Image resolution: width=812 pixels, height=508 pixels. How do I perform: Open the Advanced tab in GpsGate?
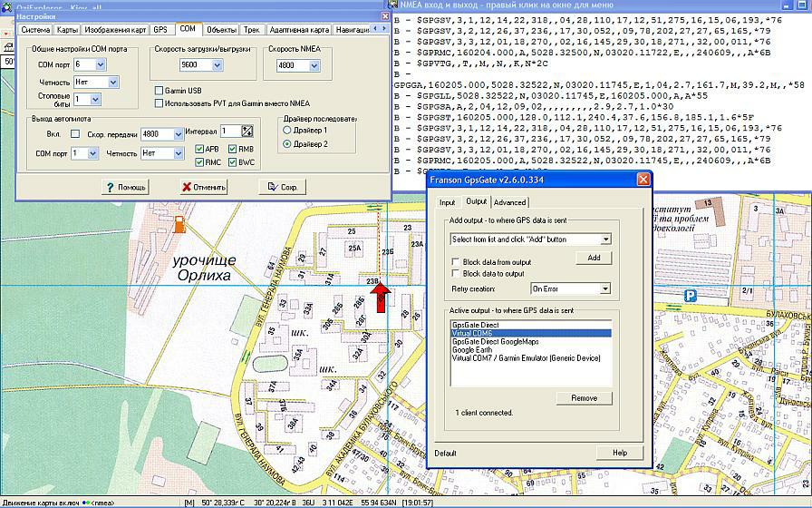click(509, 202)
